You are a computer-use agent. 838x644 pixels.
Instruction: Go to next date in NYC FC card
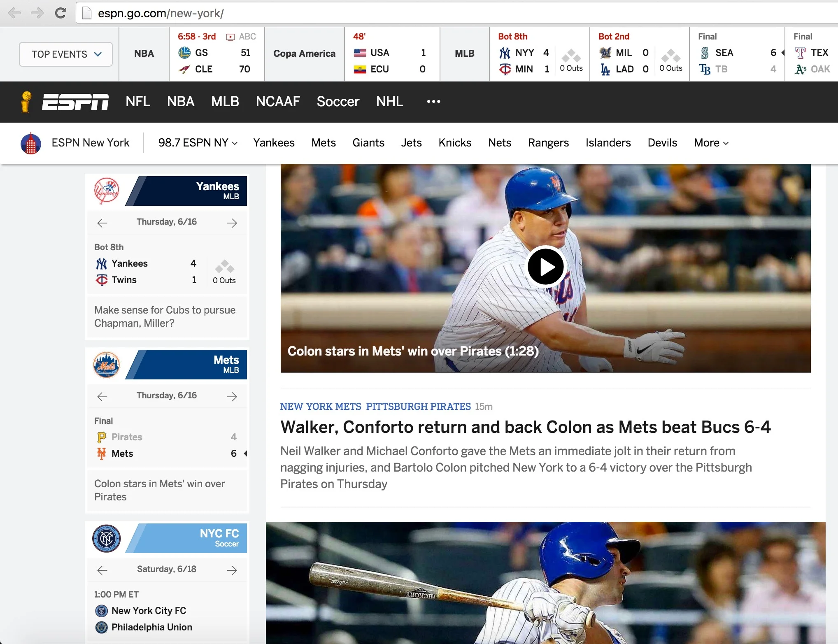(x=232, y=570)
